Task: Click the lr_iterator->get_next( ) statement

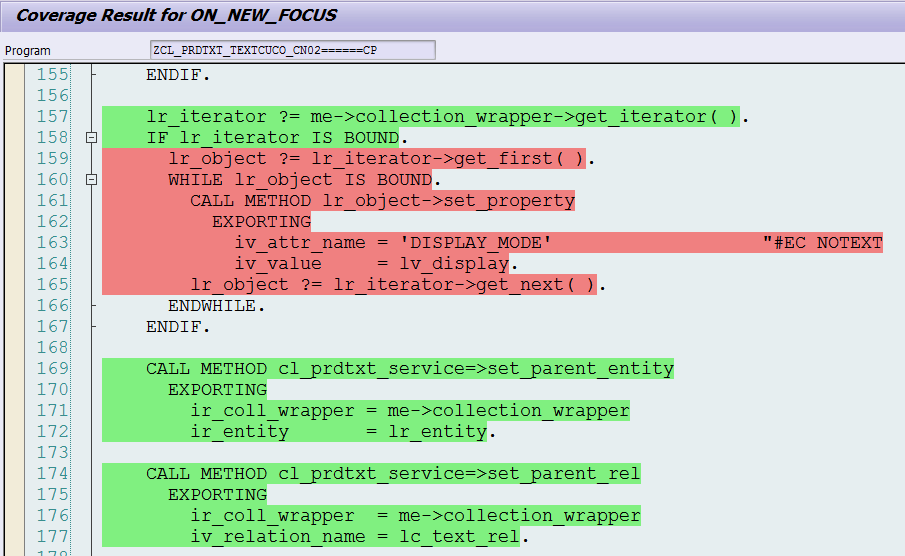Action: pyautogui.click(x=398, y=285)
